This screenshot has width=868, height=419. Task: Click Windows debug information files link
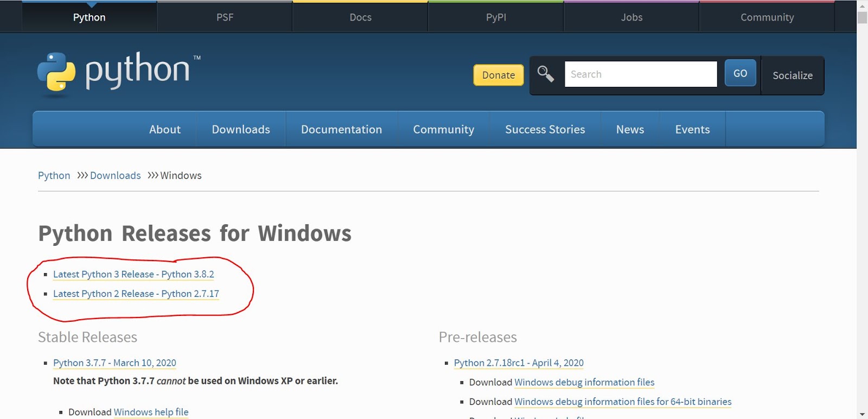coord(584,382)
